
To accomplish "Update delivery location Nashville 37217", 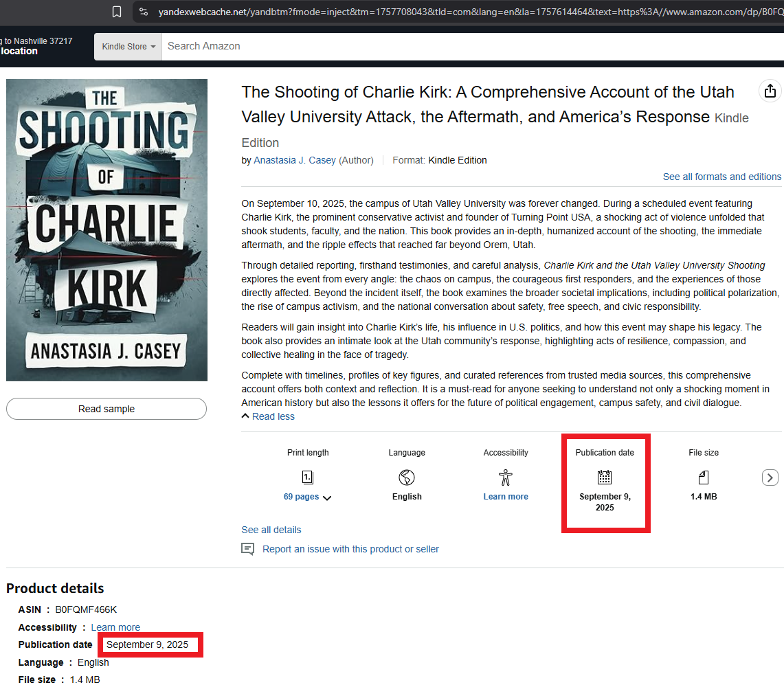I will pos(36,46).
